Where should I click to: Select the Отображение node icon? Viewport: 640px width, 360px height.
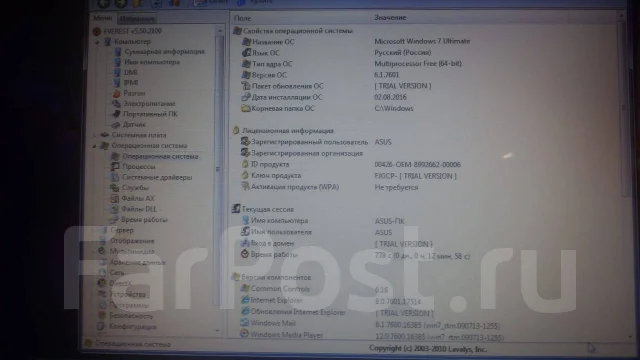(103, 241)
